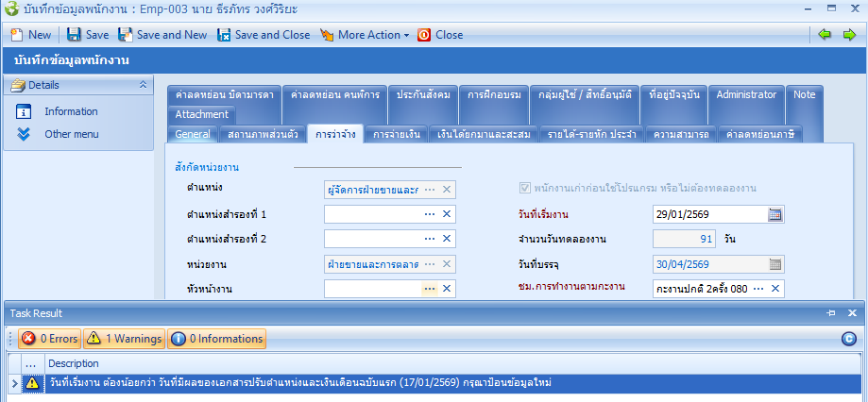
Task: Collapse the Details panel chevron
Action: (143, 85)
